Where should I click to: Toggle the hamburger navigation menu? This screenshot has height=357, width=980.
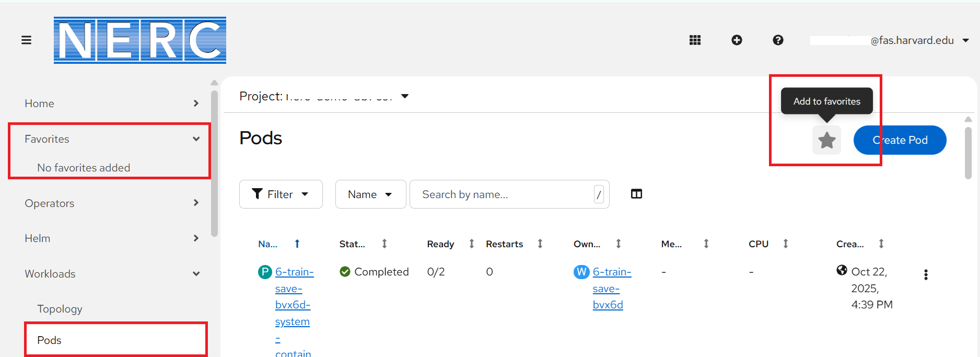[26, 40]
